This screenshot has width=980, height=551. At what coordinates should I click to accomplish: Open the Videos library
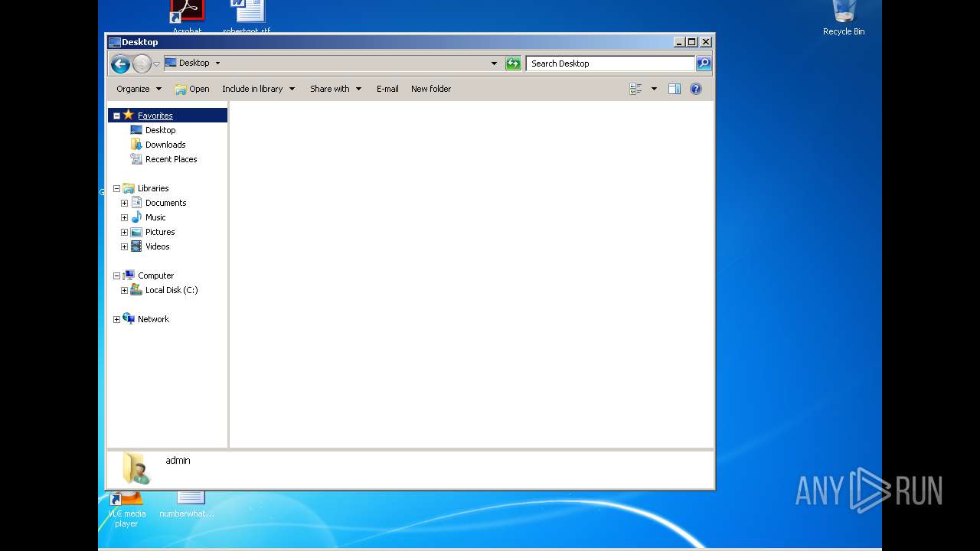point(158,246)
